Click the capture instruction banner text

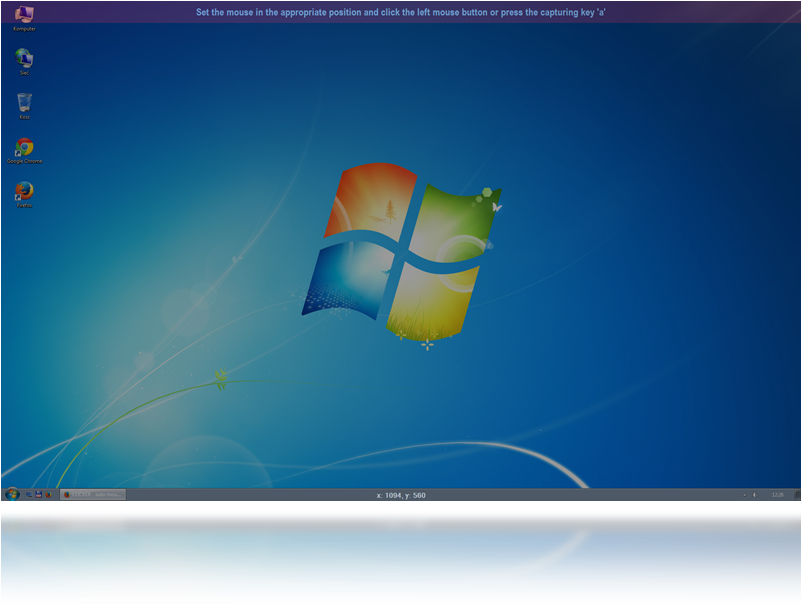(400, 12)
